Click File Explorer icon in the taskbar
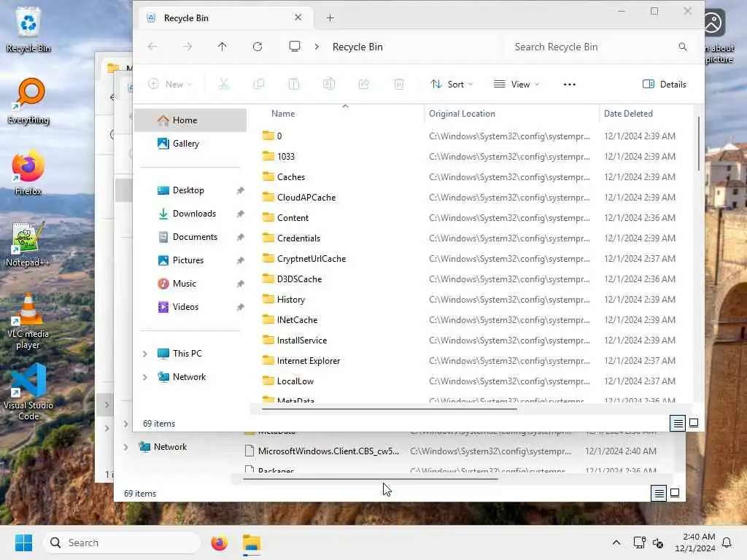Viewport: 747px width, 560px height. tap(252, 542)
